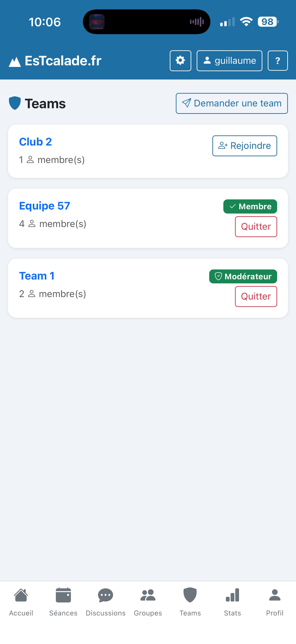Open the Club 2 team link

pyautogui.click(x=35, y=142)
